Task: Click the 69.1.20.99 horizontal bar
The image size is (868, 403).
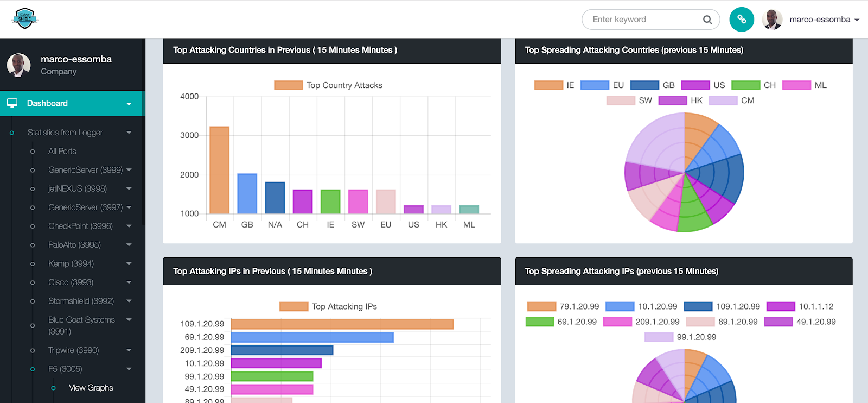Action: coord(312,337)
